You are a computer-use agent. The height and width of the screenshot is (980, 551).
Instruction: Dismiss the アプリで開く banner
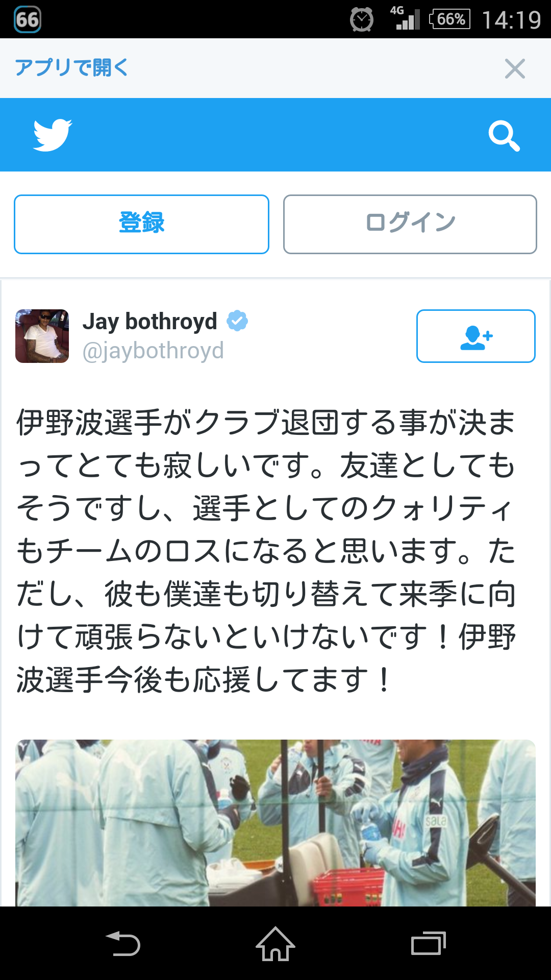click(515, 68)
